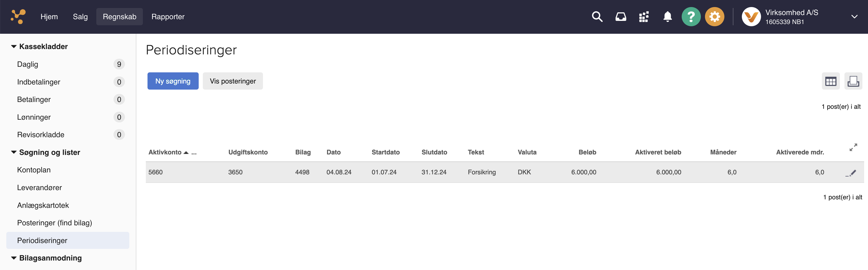This screenshot has width=868, height=270.
Task: Open Anlægskartotek in the sidebar
Action: click(x=43, y=205)
